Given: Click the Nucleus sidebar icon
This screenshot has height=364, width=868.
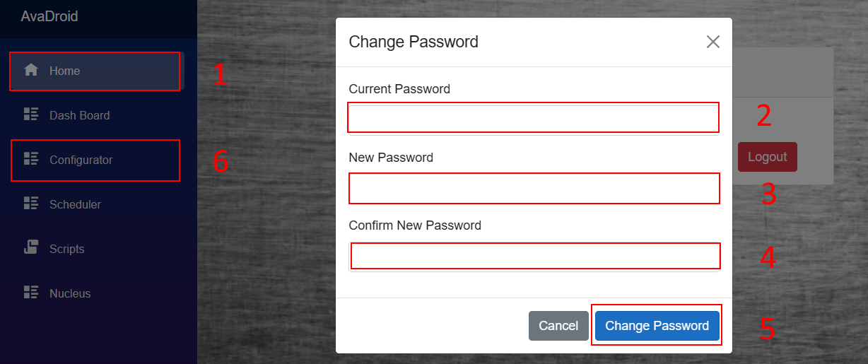Looking at the screenshot, I should 30,293.
